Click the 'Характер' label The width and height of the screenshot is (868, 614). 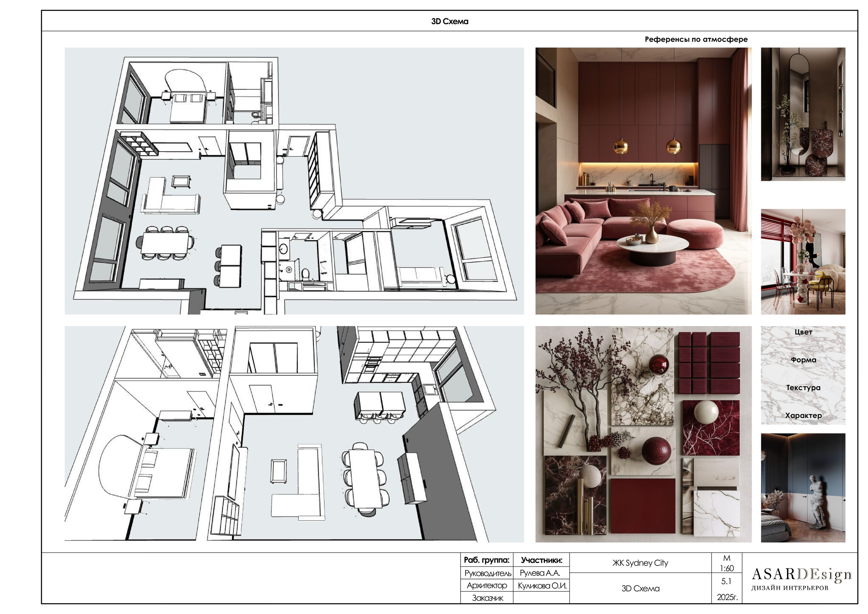(803, 416)
